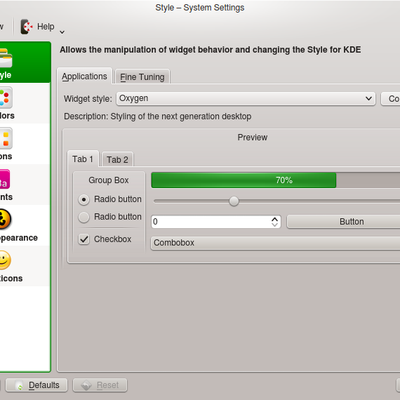
Task: Click the preview slider handle
Action: (234, 201)
